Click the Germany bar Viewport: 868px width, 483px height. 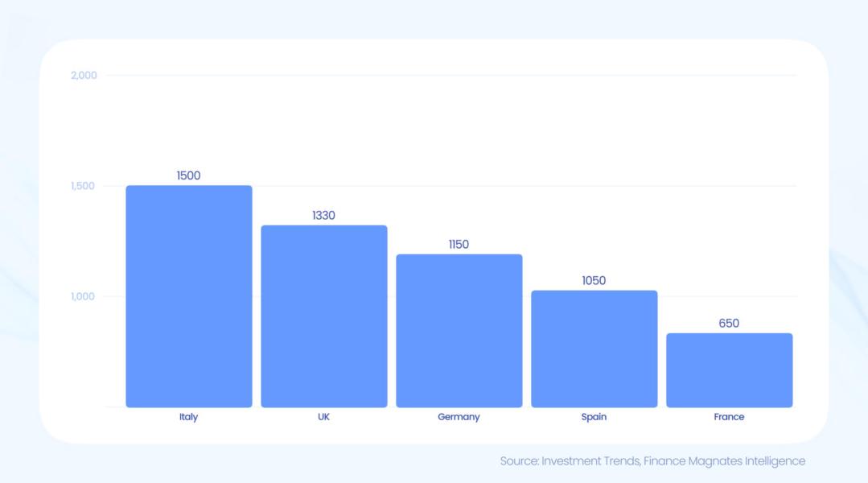tap(459, 331)
